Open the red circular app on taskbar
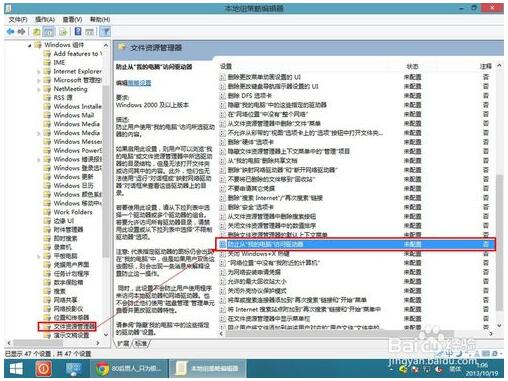This screenshot has height=381, width=508. [44, 369]
